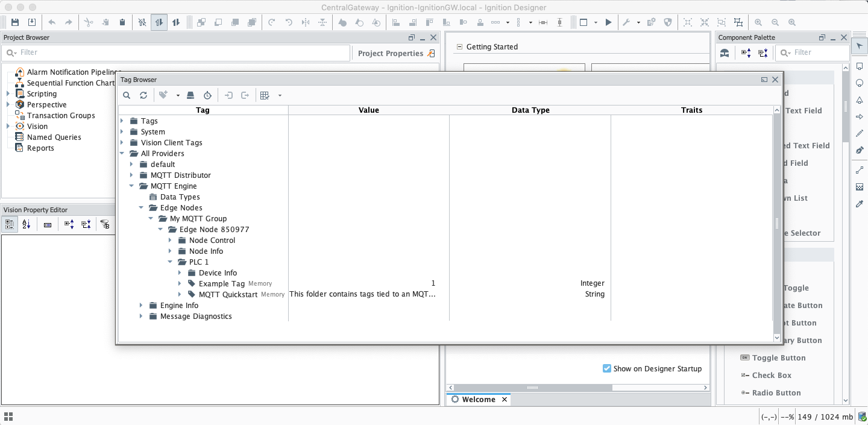Toggle the Comm Off mode icon
Screen dimensions: 868x425
pos(142,22)
